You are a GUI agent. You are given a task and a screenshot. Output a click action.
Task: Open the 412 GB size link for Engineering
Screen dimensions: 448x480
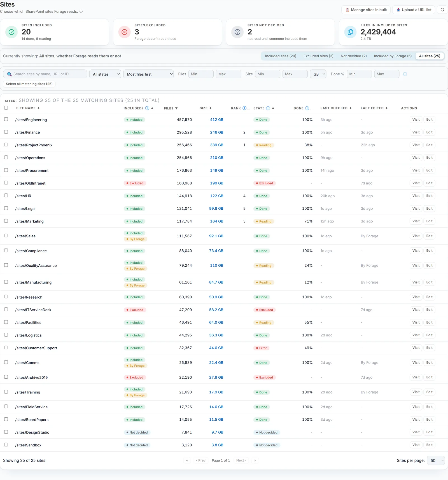216,120
